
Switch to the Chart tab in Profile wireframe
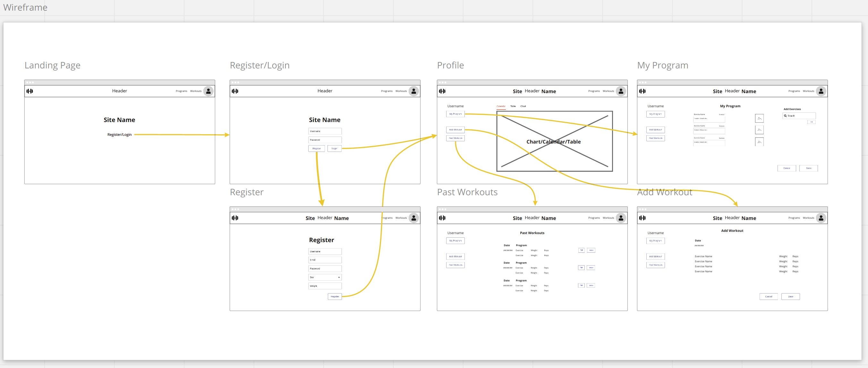coord(523,106)
